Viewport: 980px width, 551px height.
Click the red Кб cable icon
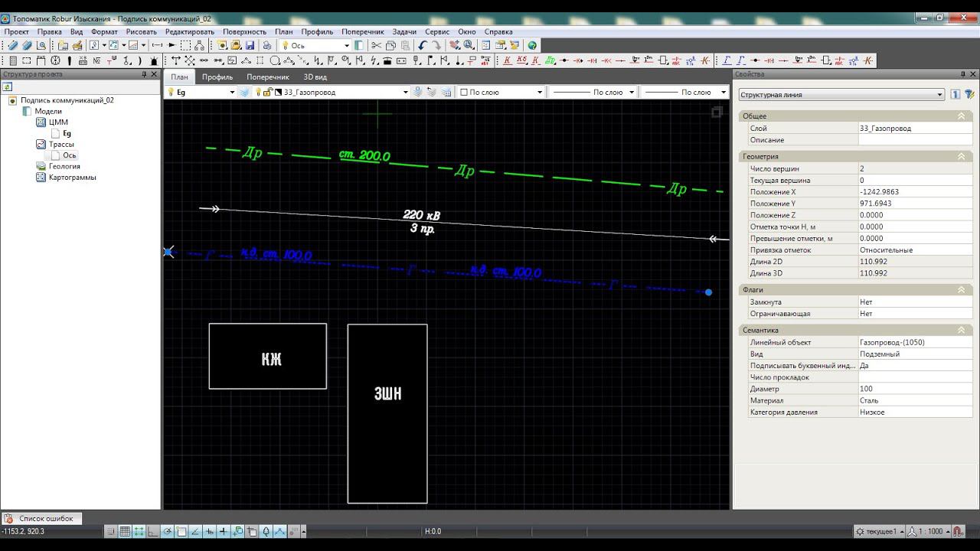coord(521,60)
